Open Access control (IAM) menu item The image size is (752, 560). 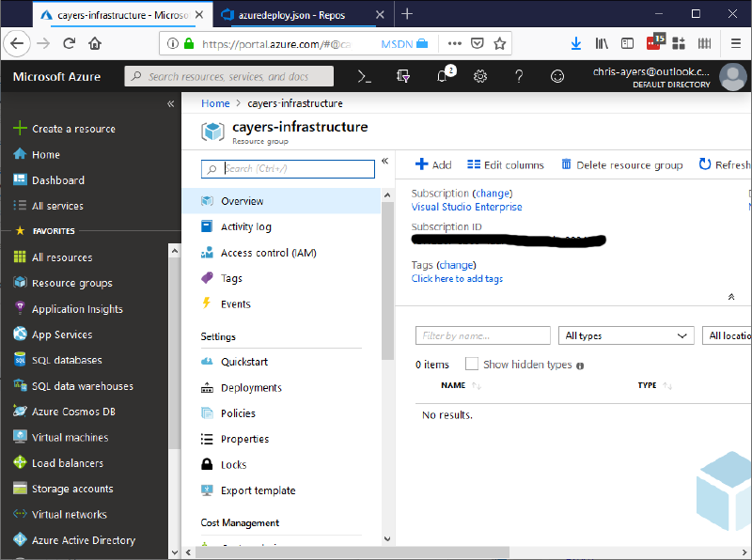point(268,253)
